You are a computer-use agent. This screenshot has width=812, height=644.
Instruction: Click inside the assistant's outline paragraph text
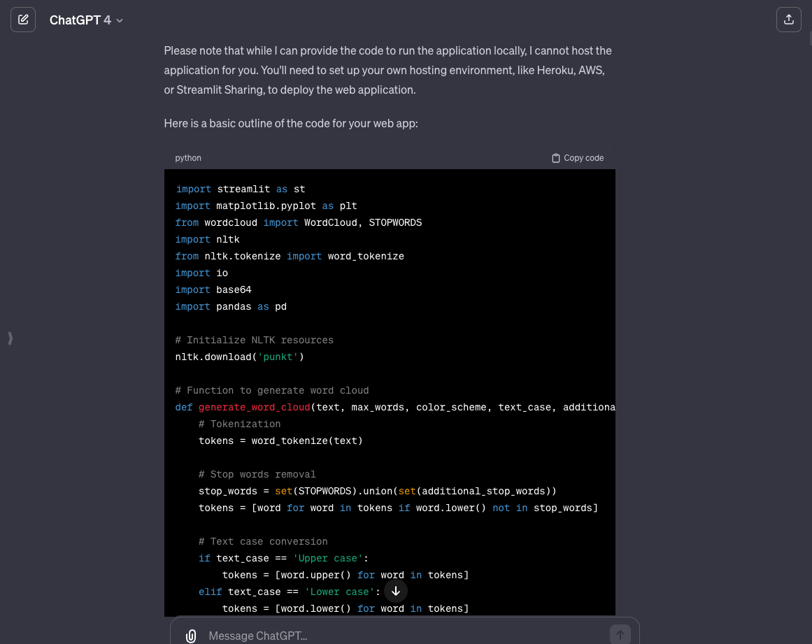point(291,123)
